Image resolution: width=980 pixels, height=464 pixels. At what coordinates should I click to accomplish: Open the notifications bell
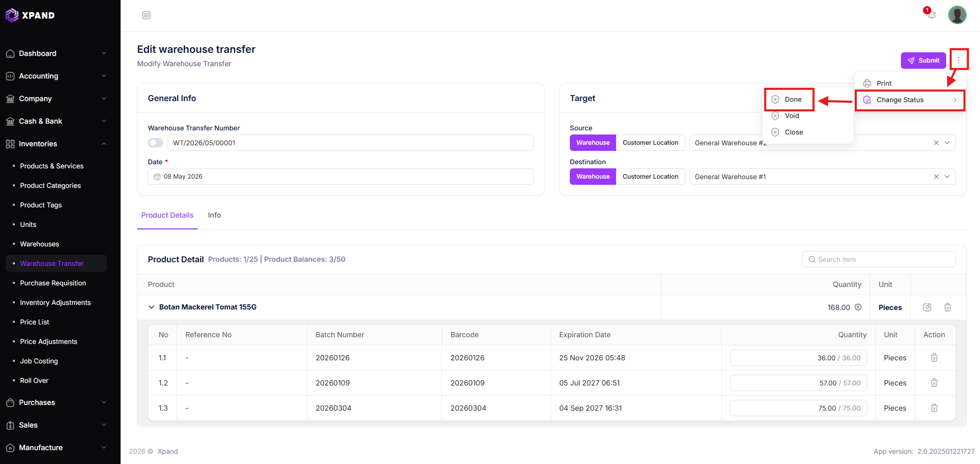click(931, 15)
